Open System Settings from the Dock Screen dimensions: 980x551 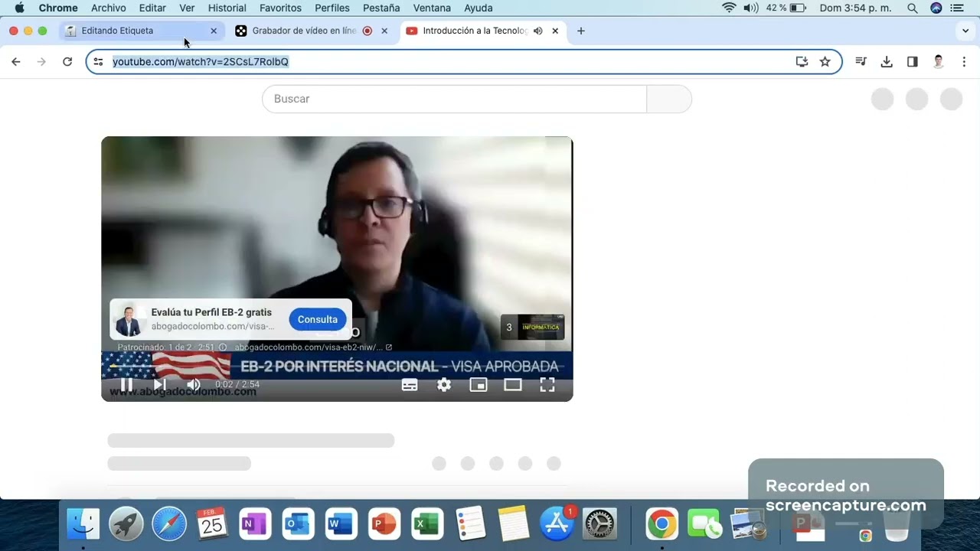point(600,524)
